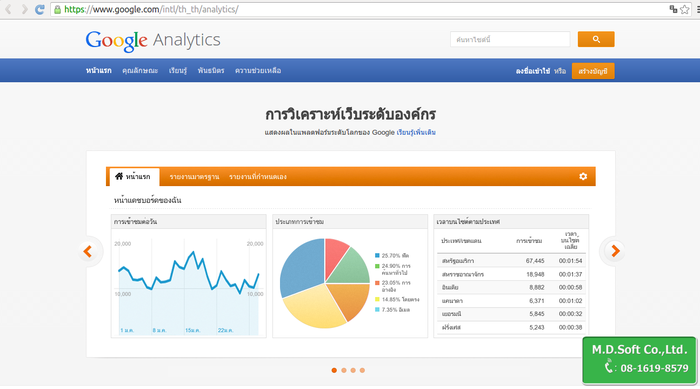700x389 pixels.
Task: Click the time value 00:01:02
Action: coord(570,301)
